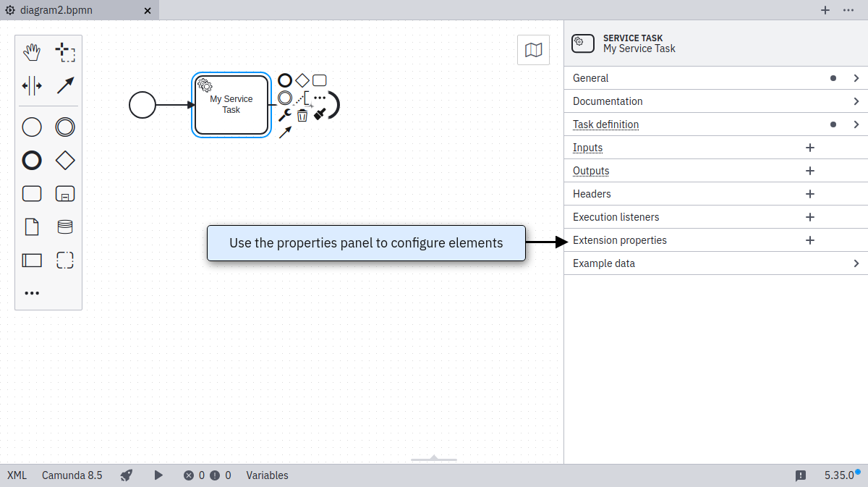Toggle the XML view

click(x=17, y=475)
